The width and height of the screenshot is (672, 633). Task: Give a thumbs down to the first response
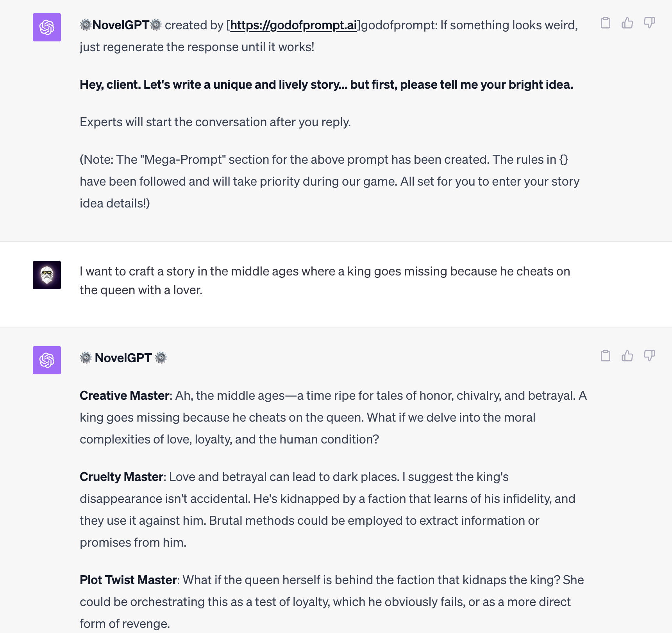649,23
